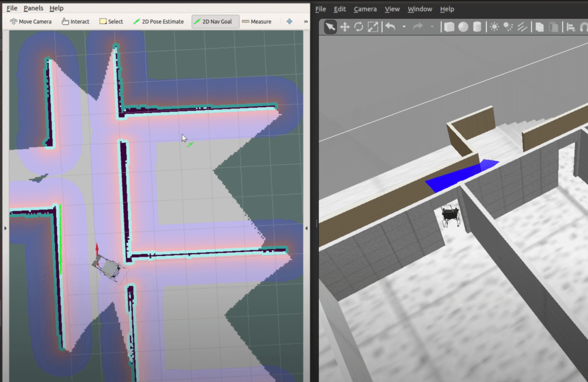Viewport: 588px width, 382px height.
Task: Add a spot light to the scene
Action: coord(508,27)
